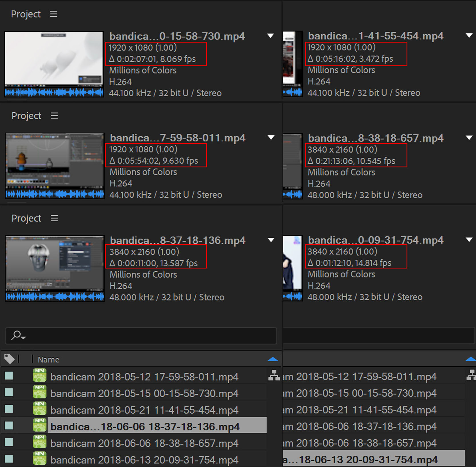This screenshot has width=476, height=467.
Task: Click the flowchart icon in right panel header
Action: tap(471, 375)
